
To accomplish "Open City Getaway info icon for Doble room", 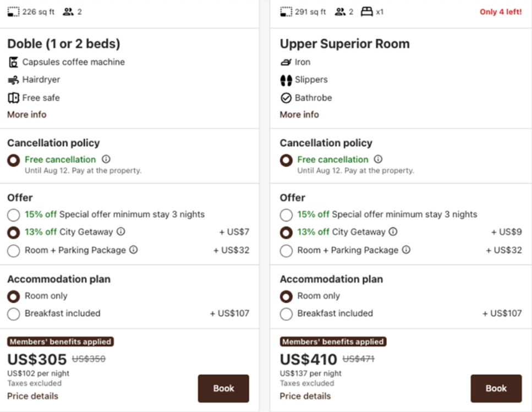I will click(121, 232).
